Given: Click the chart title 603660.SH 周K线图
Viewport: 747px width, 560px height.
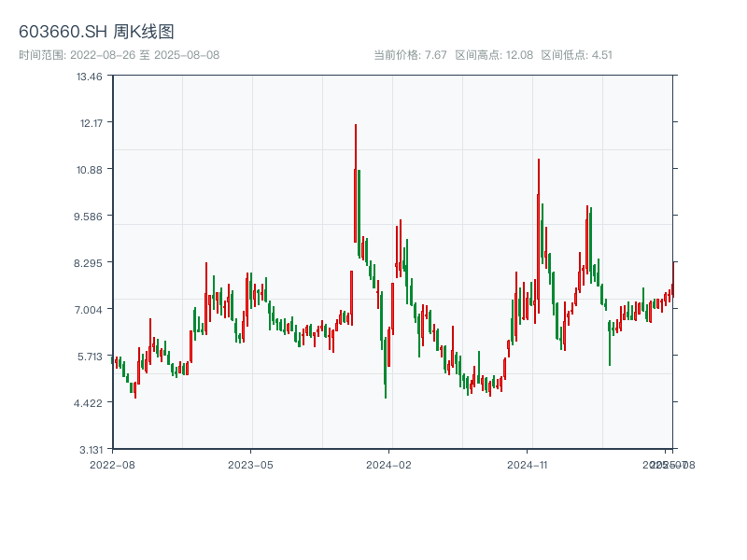Looking at the screenshot, I should [x=96, y=32].
